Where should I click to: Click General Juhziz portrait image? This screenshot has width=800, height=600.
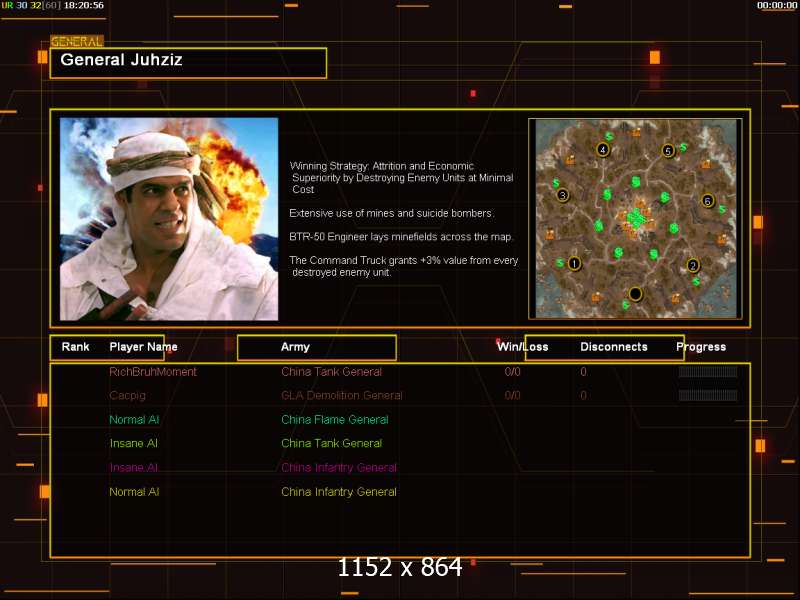click(169, 219)
